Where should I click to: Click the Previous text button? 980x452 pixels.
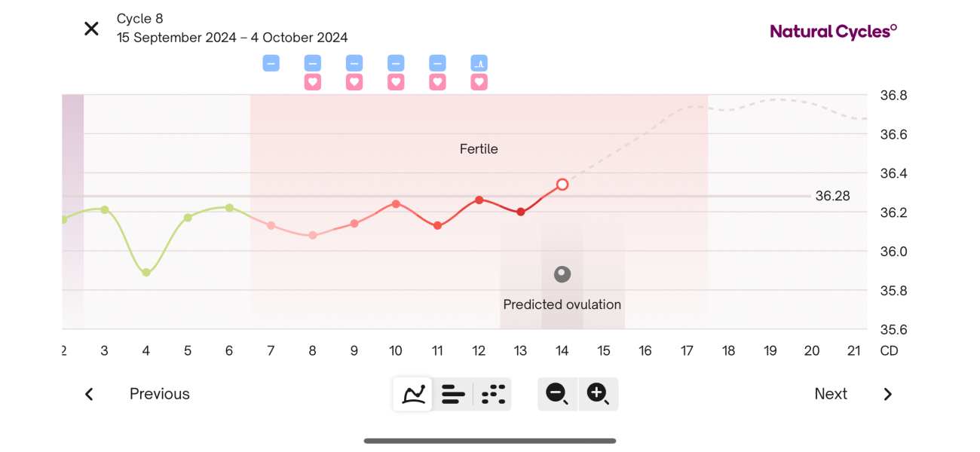pos(159,394)
